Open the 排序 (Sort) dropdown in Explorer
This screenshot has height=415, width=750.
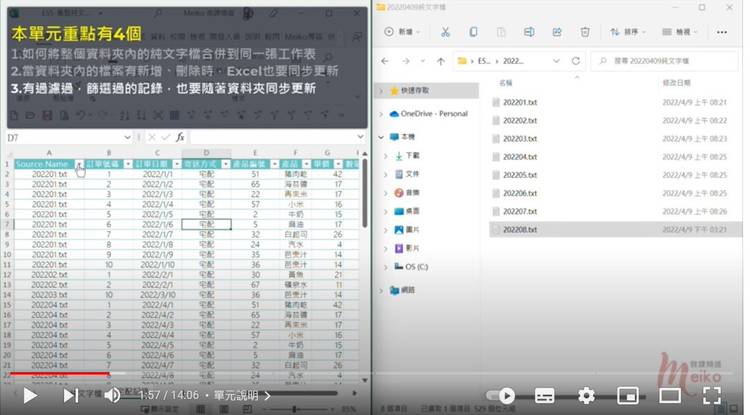point(628,32)
